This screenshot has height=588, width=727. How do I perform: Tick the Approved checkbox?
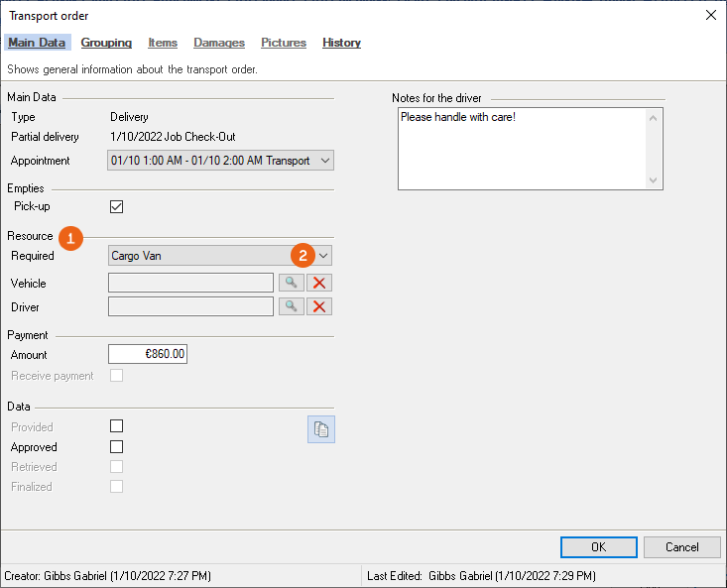(116, 447)
